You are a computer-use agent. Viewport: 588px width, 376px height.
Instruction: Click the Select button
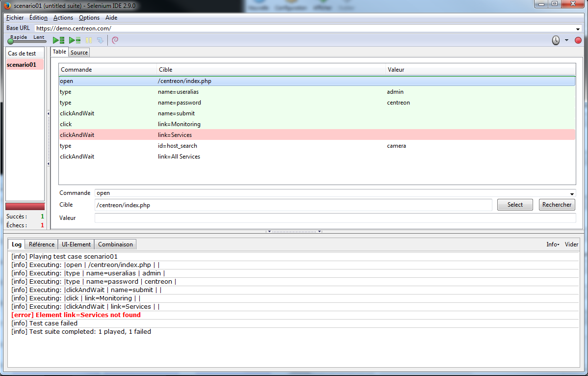coord(515,205)
